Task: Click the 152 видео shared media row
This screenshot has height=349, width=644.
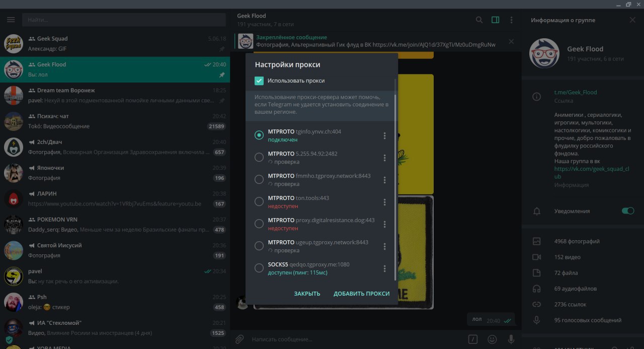Action: point(583,257)
